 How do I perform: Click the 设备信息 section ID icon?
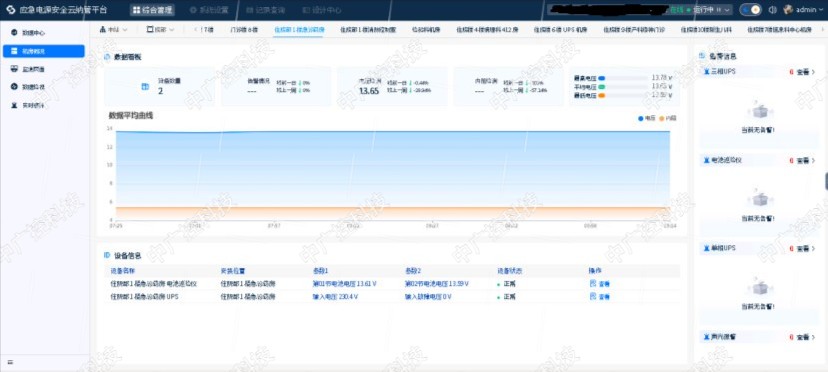click(107, 256)
